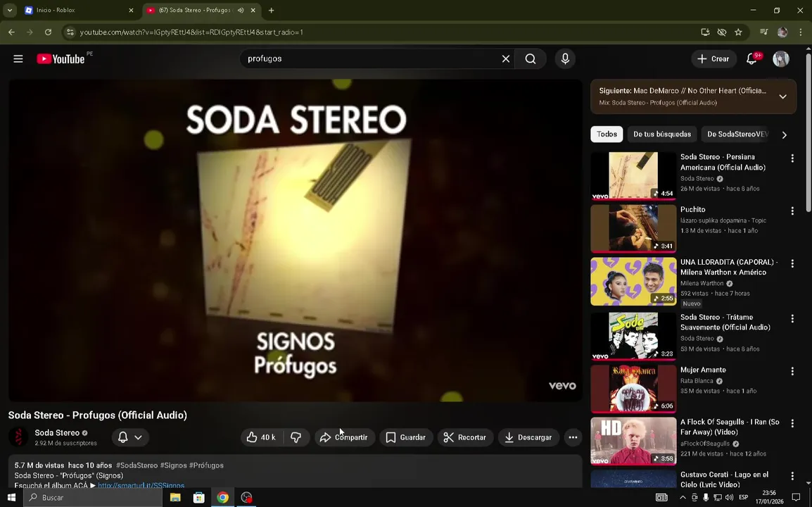Click the #Prófugos hashtag
Screen dimensions: 812x507
click(206, 465)
